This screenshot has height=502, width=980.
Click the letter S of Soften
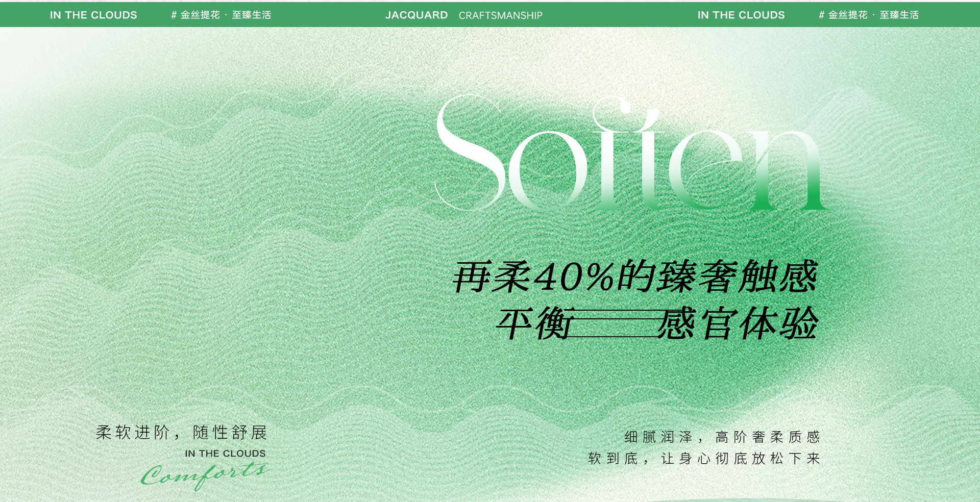470,153
